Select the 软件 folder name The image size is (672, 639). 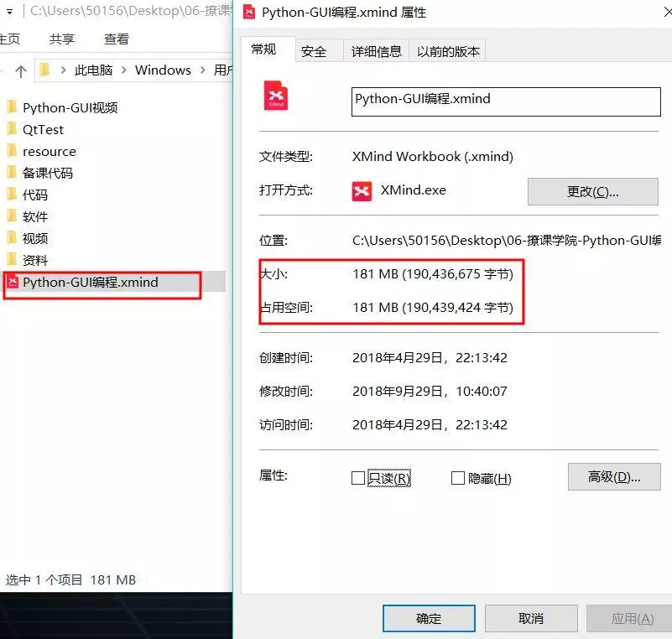point(35,216)
